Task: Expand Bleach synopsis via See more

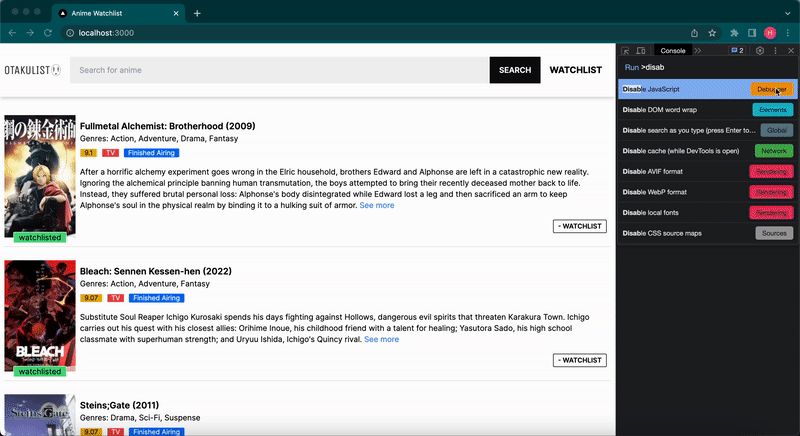Action: pos(381,339)
